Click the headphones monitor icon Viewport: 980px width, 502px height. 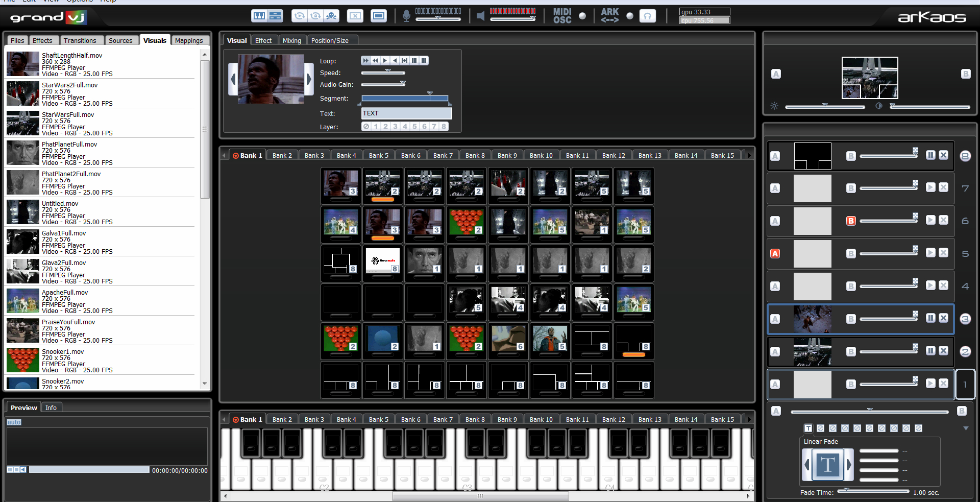coord(647,16)
